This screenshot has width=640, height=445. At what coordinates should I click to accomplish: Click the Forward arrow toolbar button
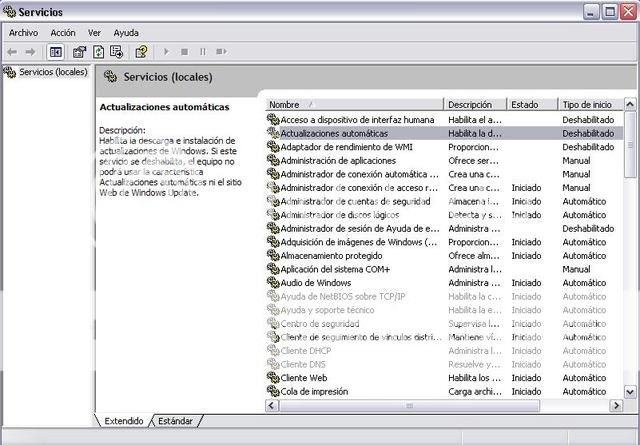tap(30, 52)
